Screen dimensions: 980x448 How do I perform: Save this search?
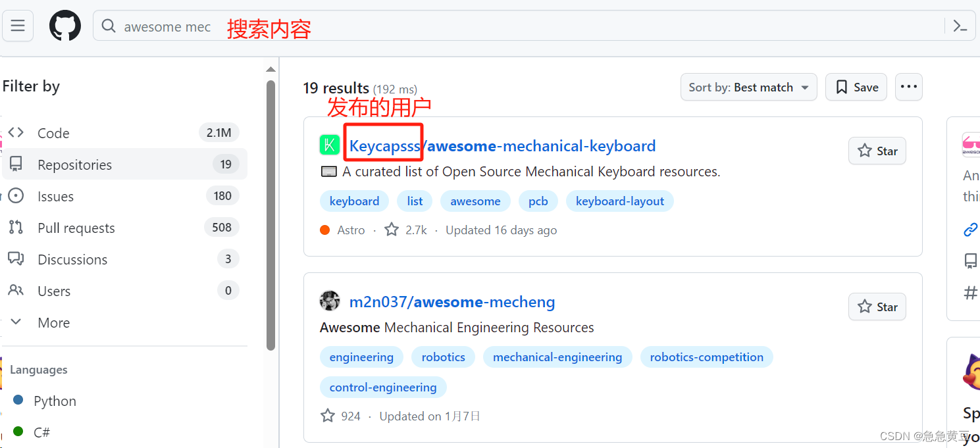856,87
